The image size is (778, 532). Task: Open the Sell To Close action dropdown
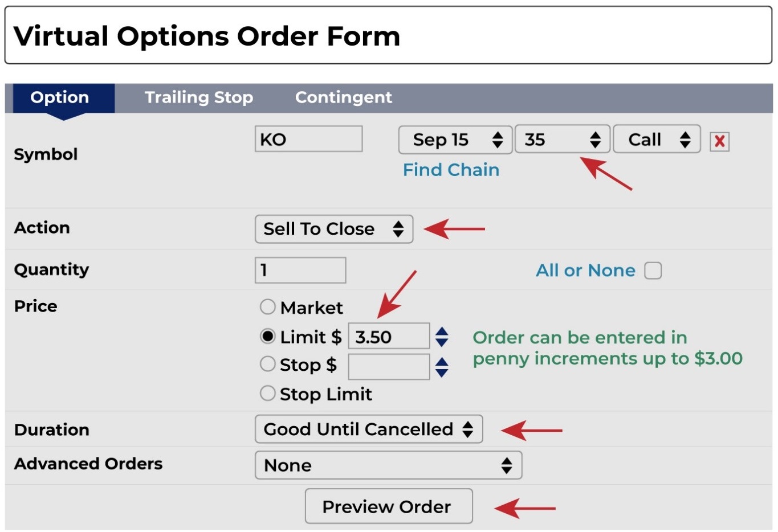pyautogui.click(x=333, y=229)
